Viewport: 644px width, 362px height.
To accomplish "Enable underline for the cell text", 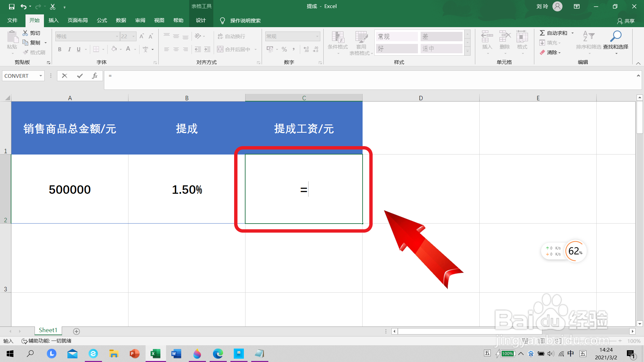I will (78, 49).
